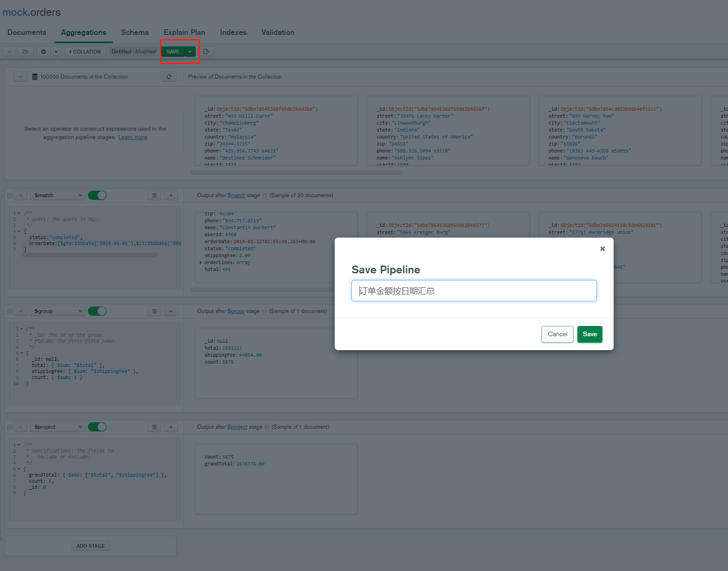The height and width of the screenshot is (571, 728).
Task: Fold the $match code block at line 4
Action: (19, 231)
